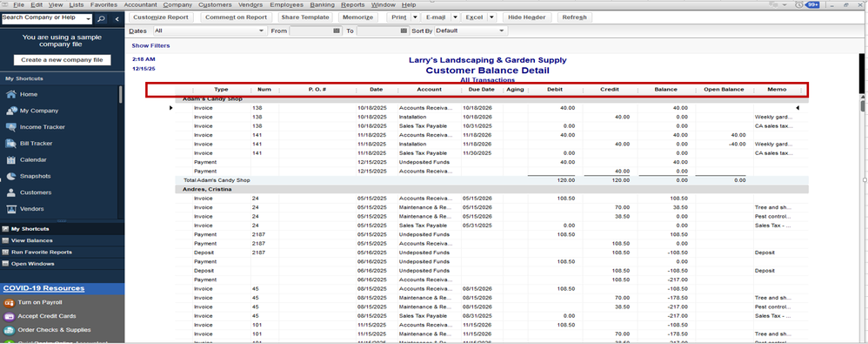Click the From date input field

[311, 31]
